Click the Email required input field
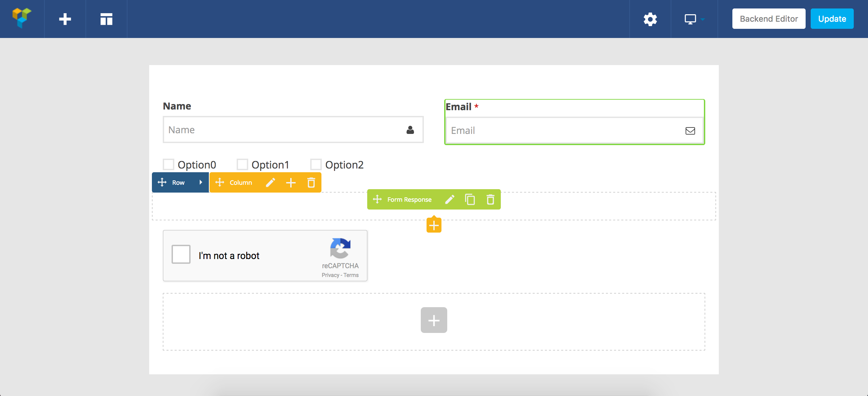 (x=574, y=130)
